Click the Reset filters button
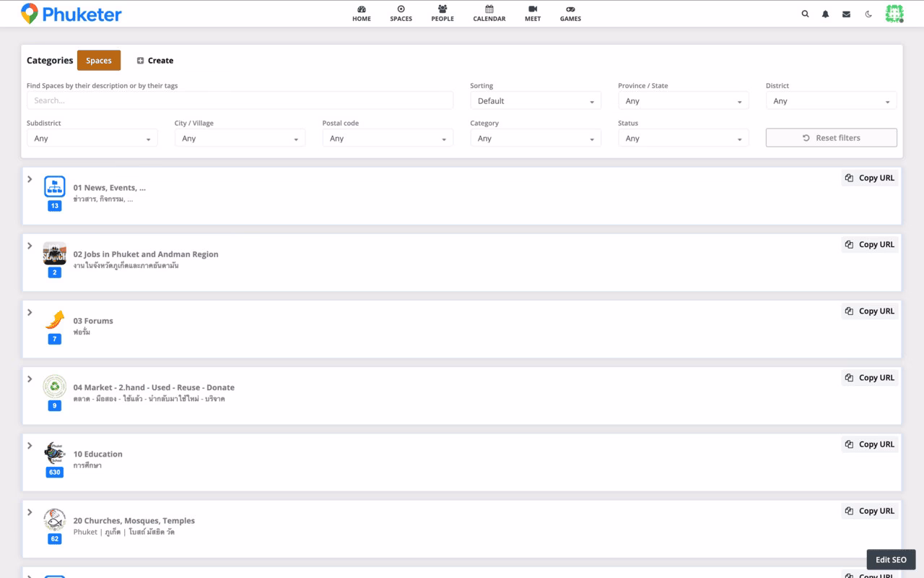Image resolution: width=924 pixels, height=578 pixels. coord(832,138)
